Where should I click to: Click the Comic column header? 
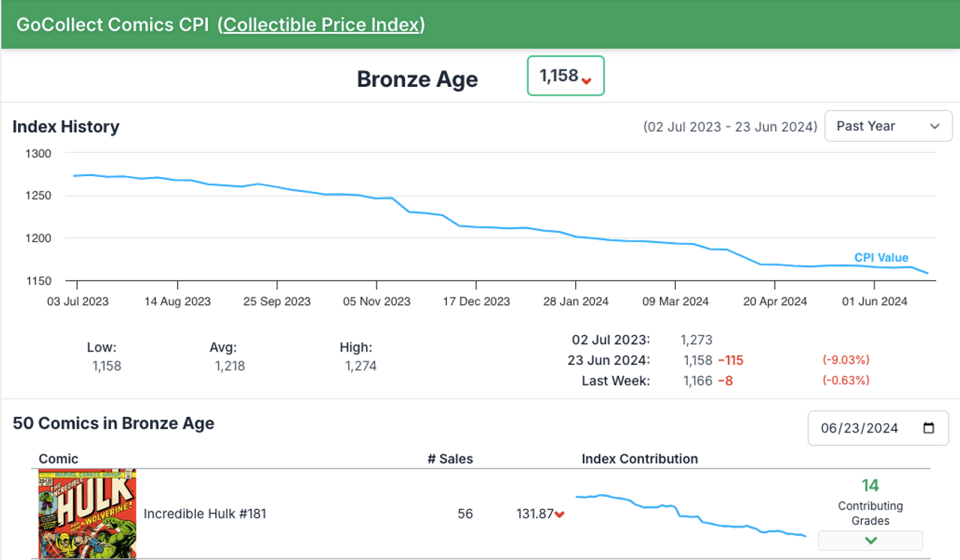58,459
